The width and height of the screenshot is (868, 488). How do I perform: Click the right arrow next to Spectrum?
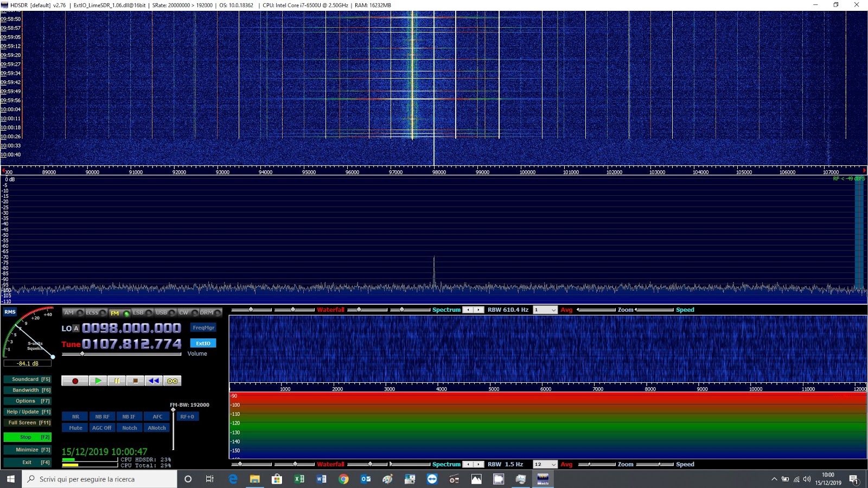[x=478, y=310]
